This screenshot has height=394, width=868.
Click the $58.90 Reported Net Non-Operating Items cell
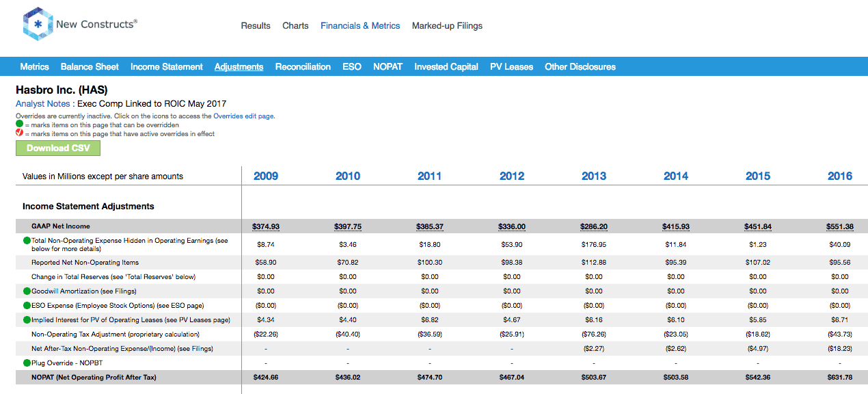click(266, 263)
